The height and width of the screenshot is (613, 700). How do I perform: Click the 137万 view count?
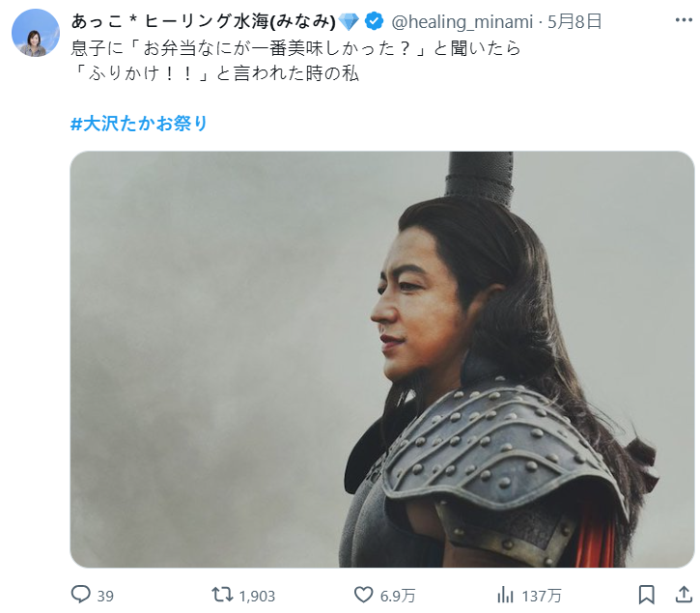(x=542, y=596)
